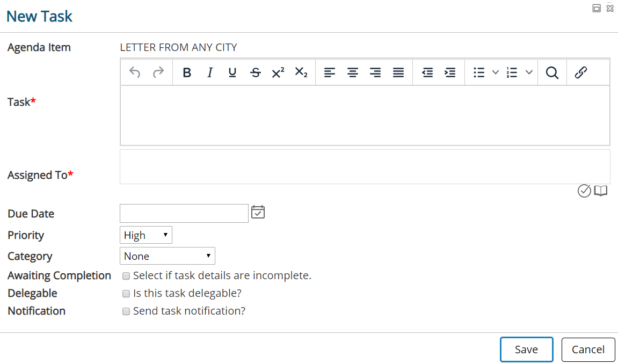The image size is (618, 364).
Task: Open the Priority dropdown showing High
Action: [x=146, y=235]
